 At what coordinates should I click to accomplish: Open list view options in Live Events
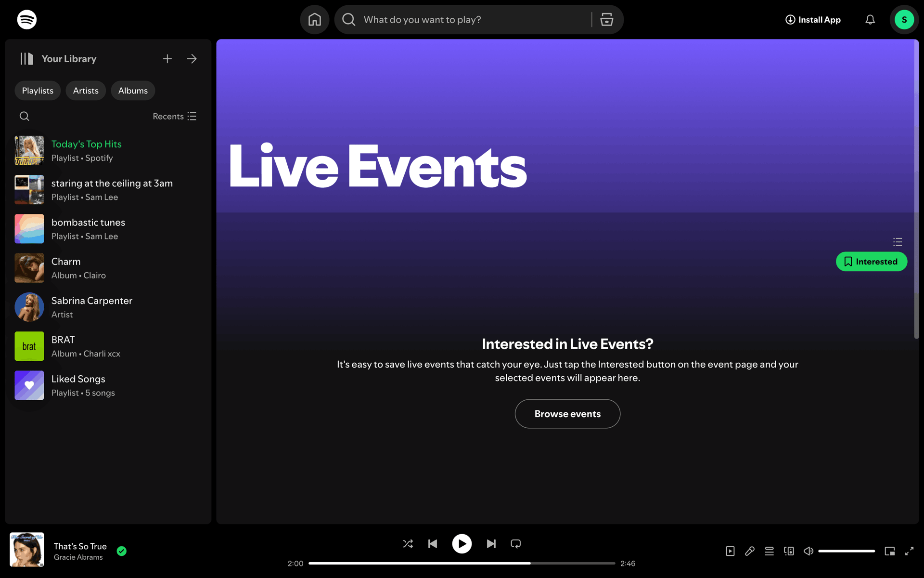[x=898, y=242]
